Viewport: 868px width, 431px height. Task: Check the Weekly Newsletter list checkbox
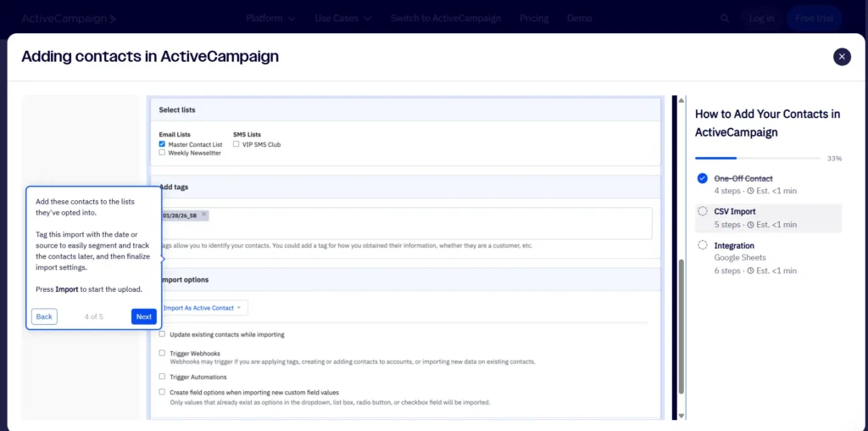pos(162,153)
